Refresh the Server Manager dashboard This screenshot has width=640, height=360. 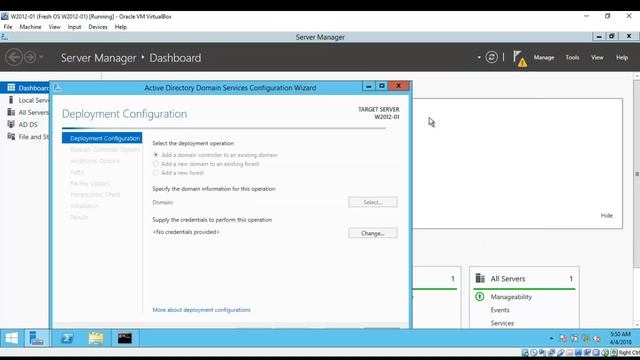491,57
